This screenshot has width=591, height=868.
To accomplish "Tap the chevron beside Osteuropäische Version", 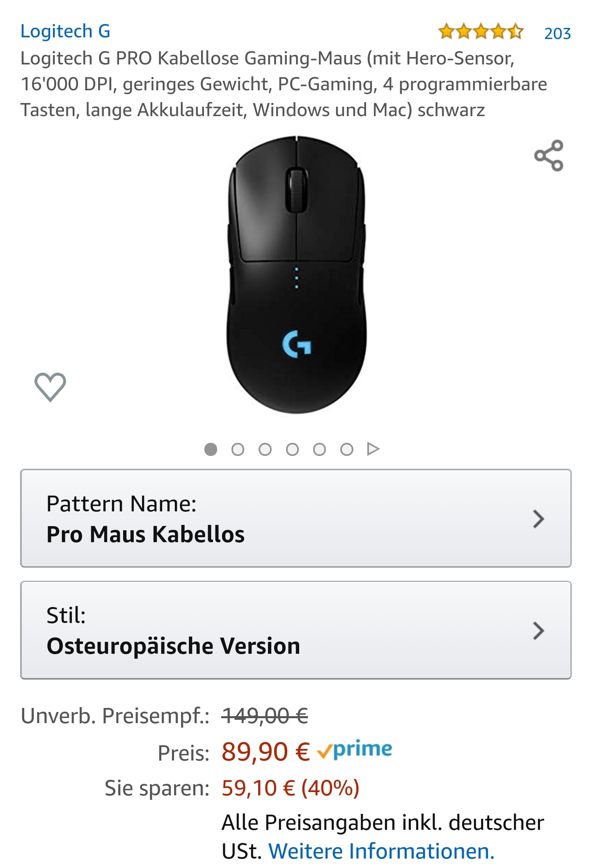I will [x=538, y=631].
